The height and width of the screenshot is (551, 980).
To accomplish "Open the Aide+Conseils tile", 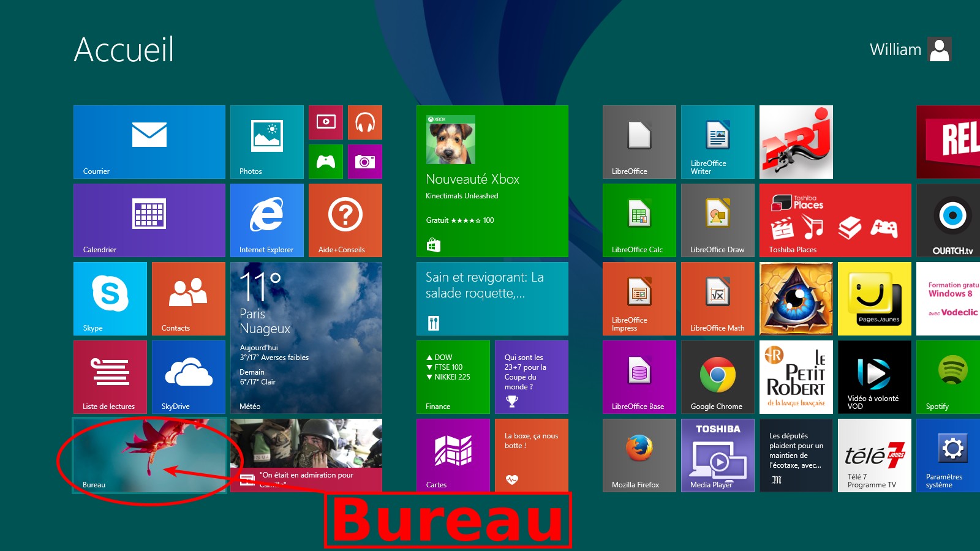I will click(345, 220).
